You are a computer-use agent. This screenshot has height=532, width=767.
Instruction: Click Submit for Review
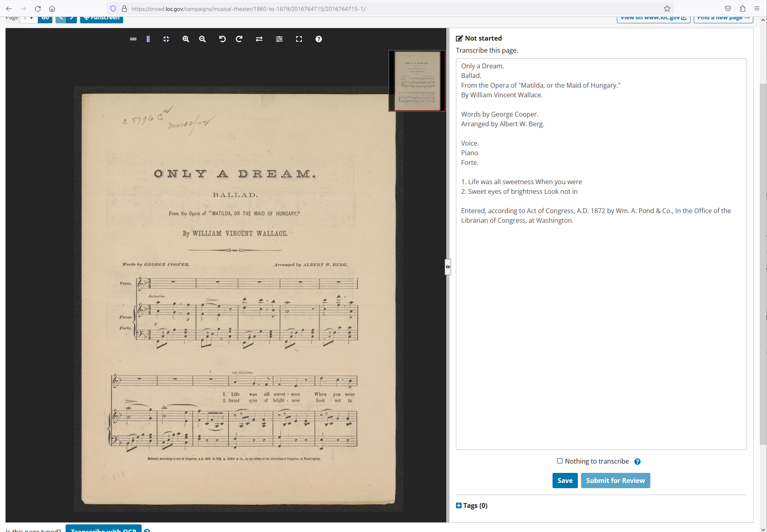click(615, 481)
